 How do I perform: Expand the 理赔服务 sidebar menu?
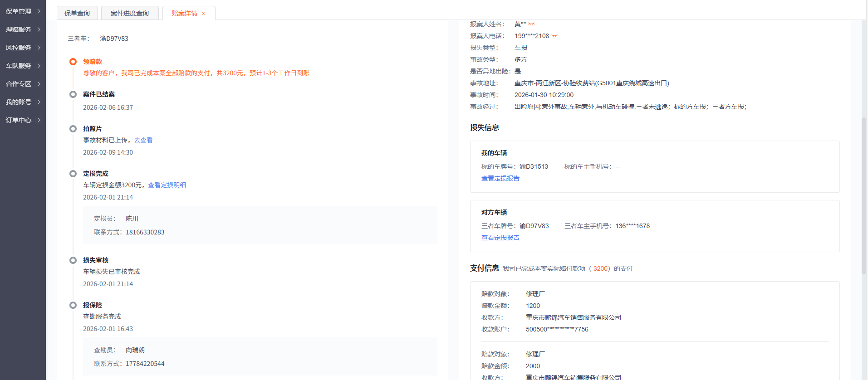coord(23,29)
